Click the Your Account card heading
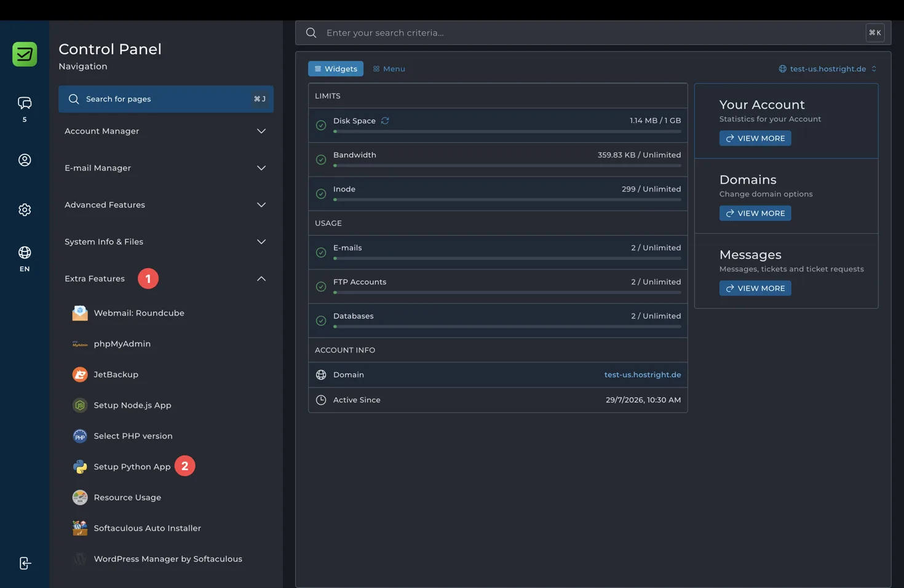The height and width of the screenshot is (588, 904). click(762, 105)
